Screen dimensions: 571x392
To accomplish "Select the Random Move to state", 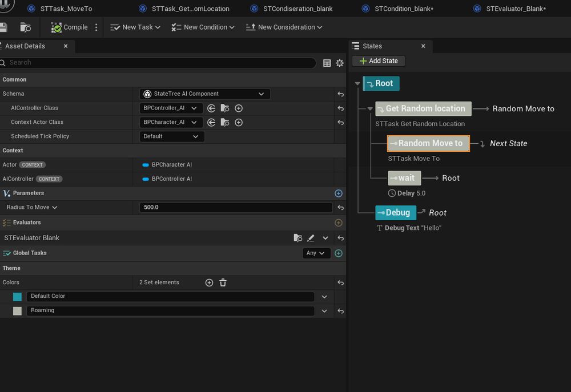I will 428,143.
